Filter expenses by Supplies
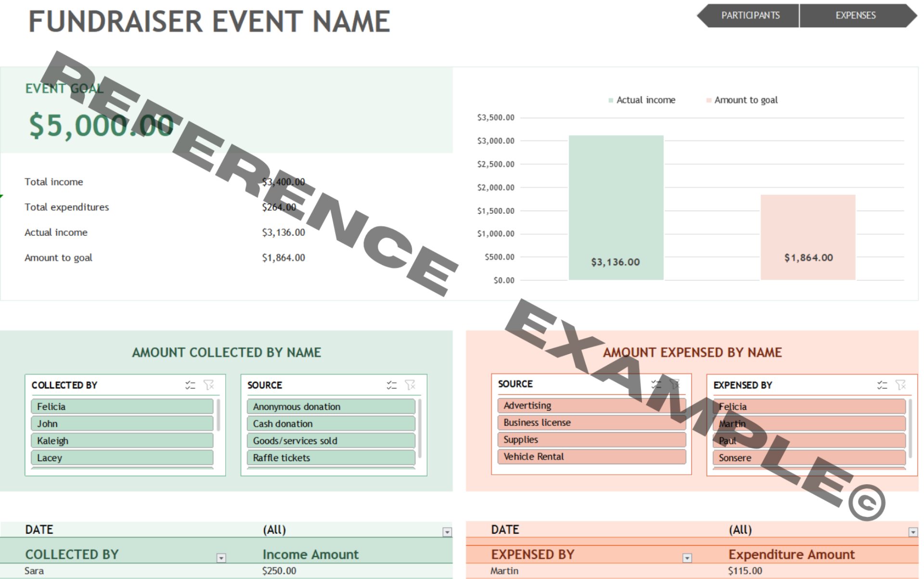 pos(591,439)
